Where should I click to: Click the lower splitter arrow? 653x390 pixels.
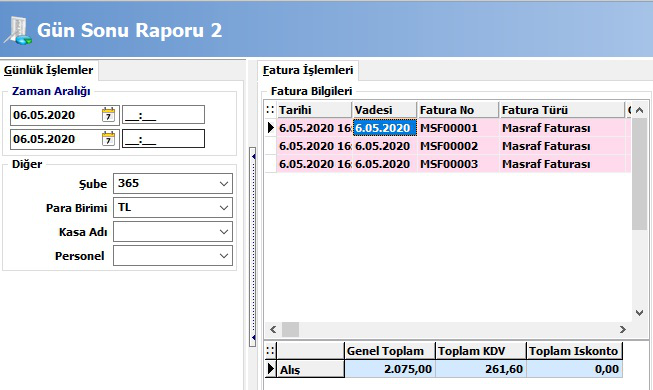coord(253,337)
